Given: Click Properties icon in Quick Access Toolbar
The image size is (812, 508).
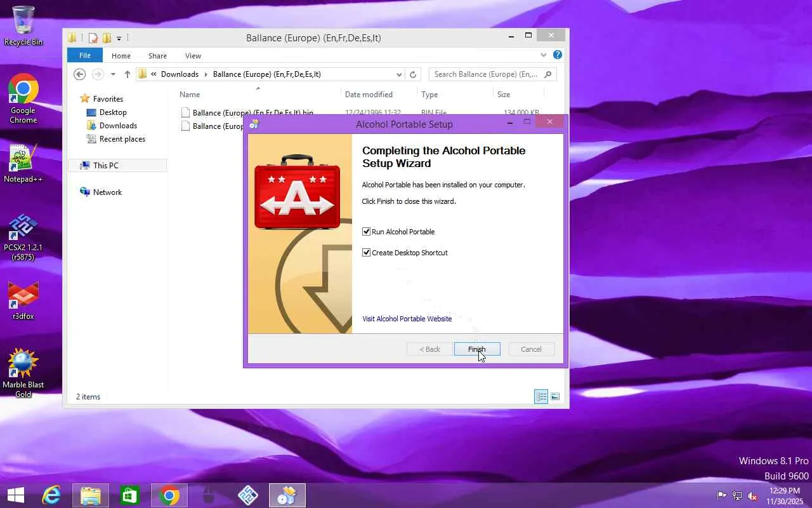Looking at the screenshot, I should [93, 38].
